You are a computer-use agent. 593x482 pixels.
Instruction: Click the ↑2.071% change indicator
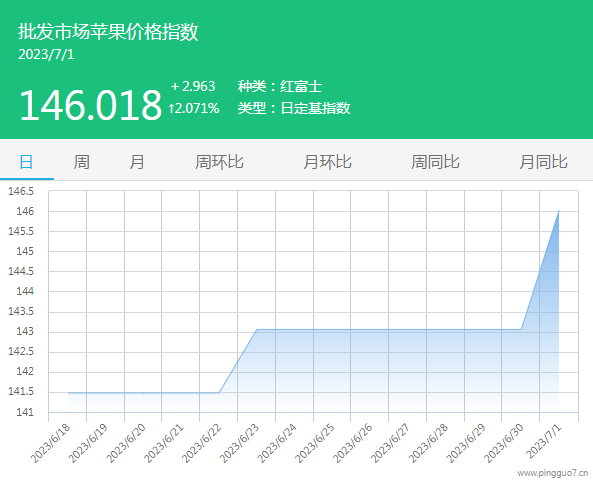[194, 109]
